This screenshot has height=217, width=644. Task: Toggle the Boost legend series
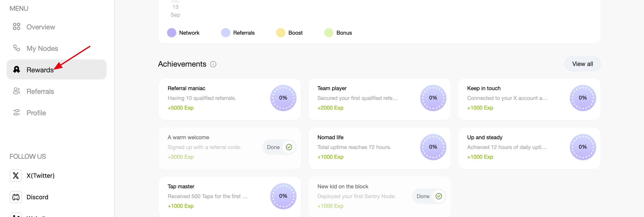coord(290,33)
